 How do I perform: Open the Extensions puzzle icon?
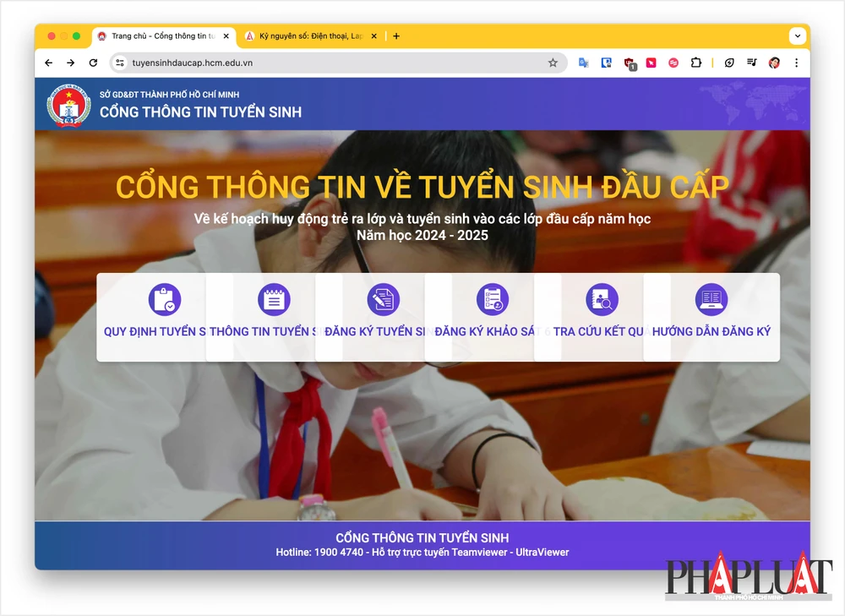point(695,63)
